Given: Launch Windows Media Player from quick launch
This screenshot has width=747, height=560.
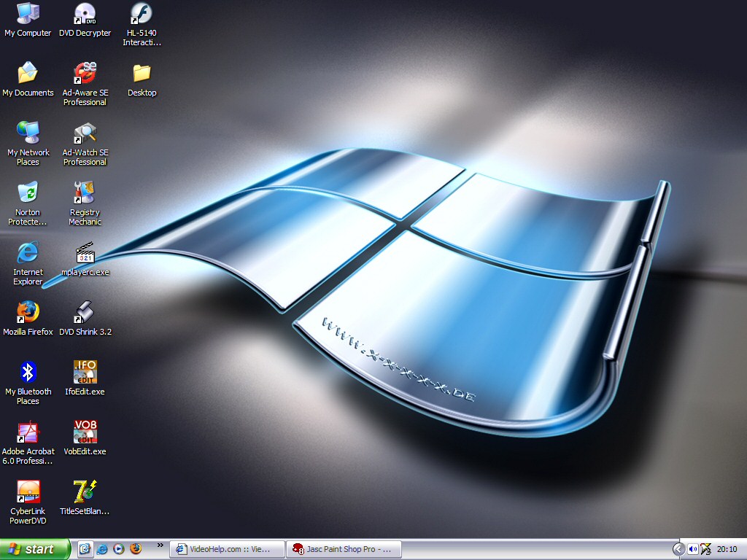Looking at the screenshot, I should [x=119, y=549].
